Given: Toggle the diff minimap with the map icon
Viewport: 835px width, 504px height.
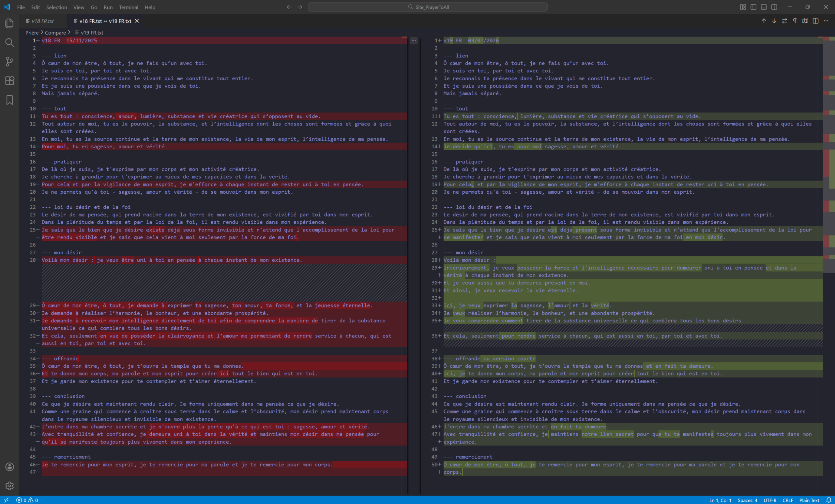Looking at the screenshot, I should [x=805, y=21].
